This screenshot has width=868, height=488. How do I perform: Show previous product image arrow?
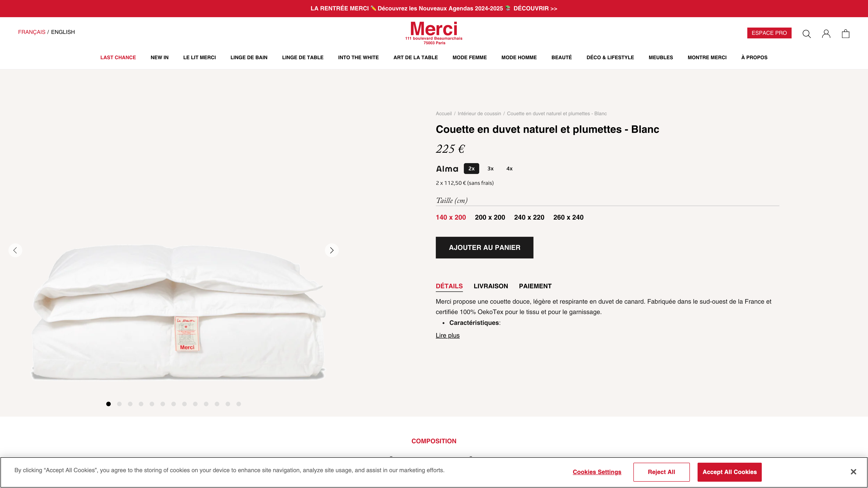[15, 250]
